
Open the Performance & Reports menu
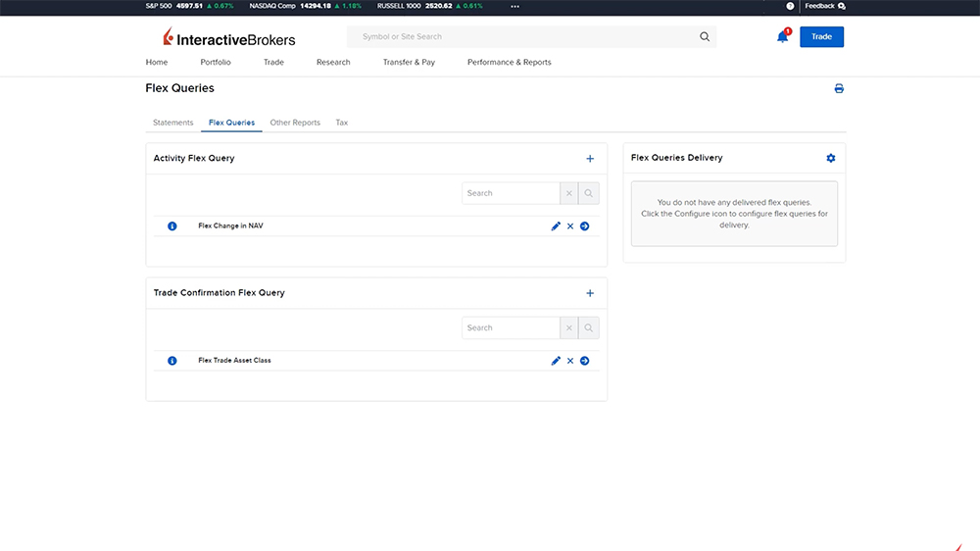[509, 62]
